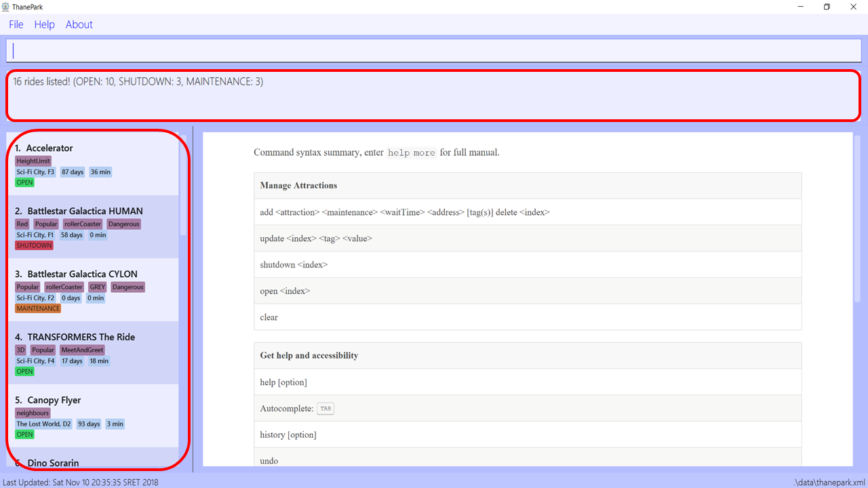
Task: Click the 'Last Updated' status bar text
Action: click(81, 483)
